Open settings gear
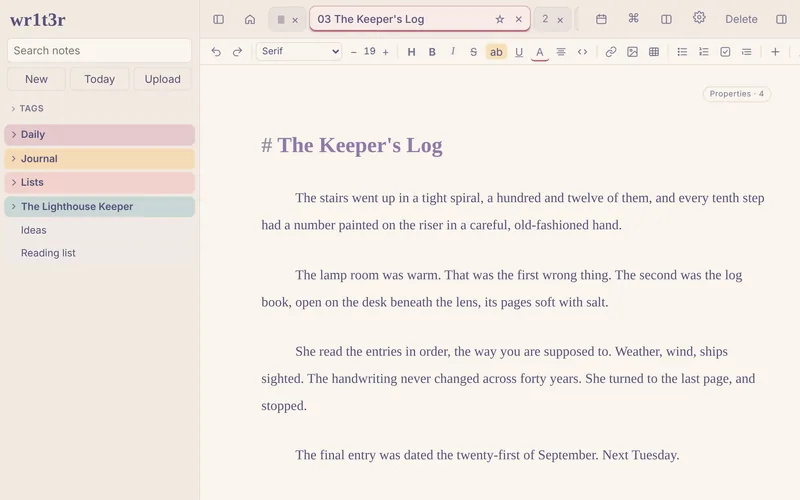Screen dimensions: 800x500 (699, 18)
